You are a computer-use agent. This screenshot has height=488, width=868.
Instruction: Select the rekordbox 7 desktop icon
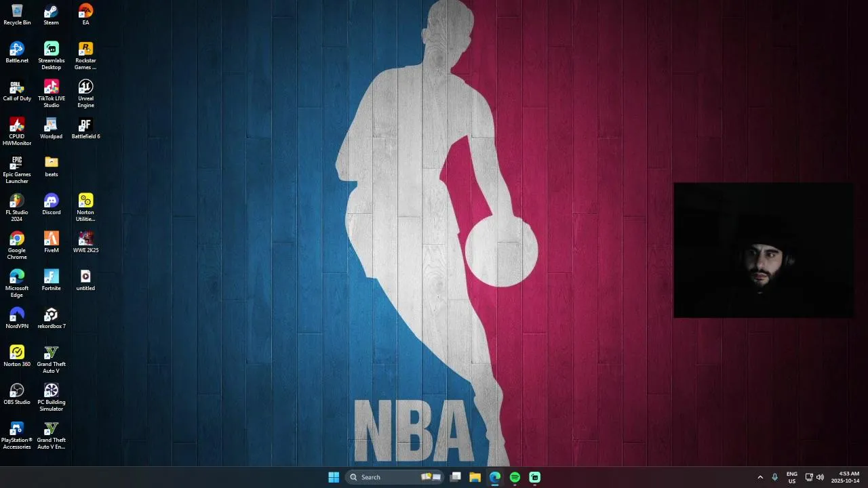[51, 319]
